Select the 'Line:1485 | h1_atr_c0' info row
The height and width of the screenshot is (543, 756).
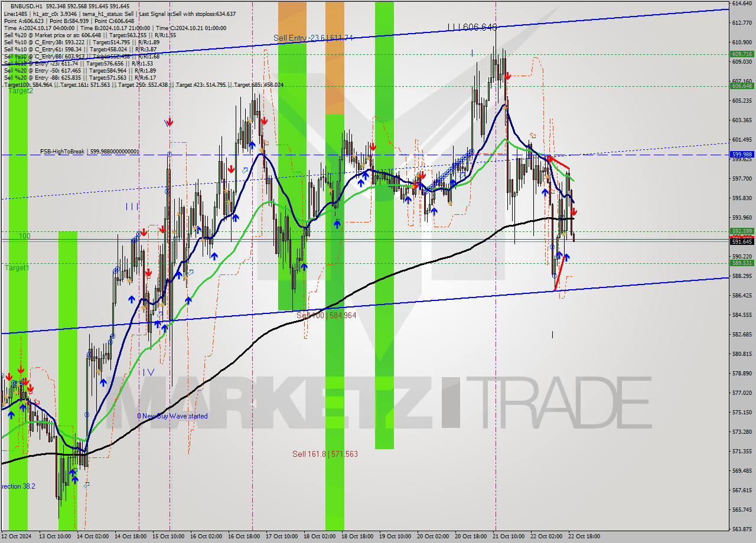pyautogui.click(x=119, y=14)
